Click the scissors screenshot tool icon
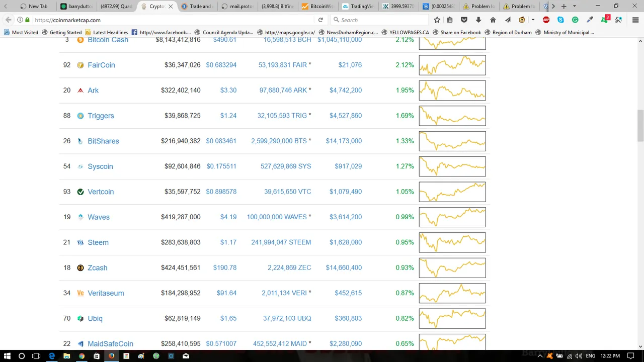The image size is (644, 362). (619, 20)
